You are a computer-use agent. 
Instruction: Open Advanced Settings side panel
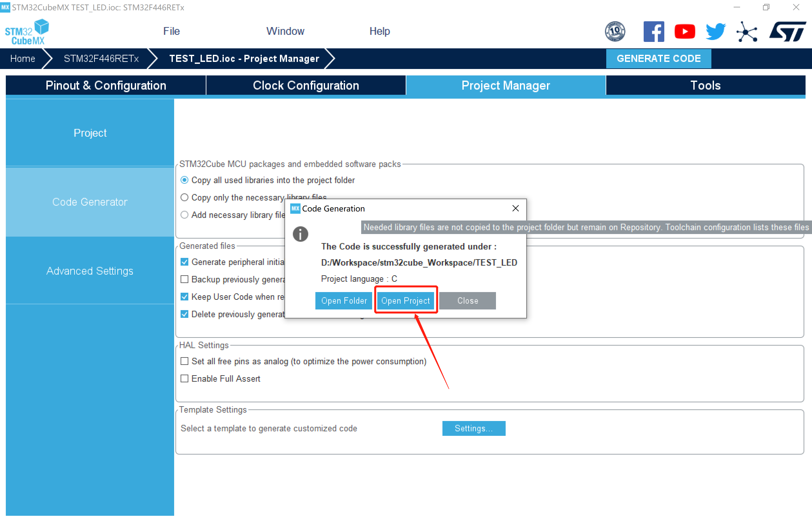pyautogui.click(x=90, y=271)
